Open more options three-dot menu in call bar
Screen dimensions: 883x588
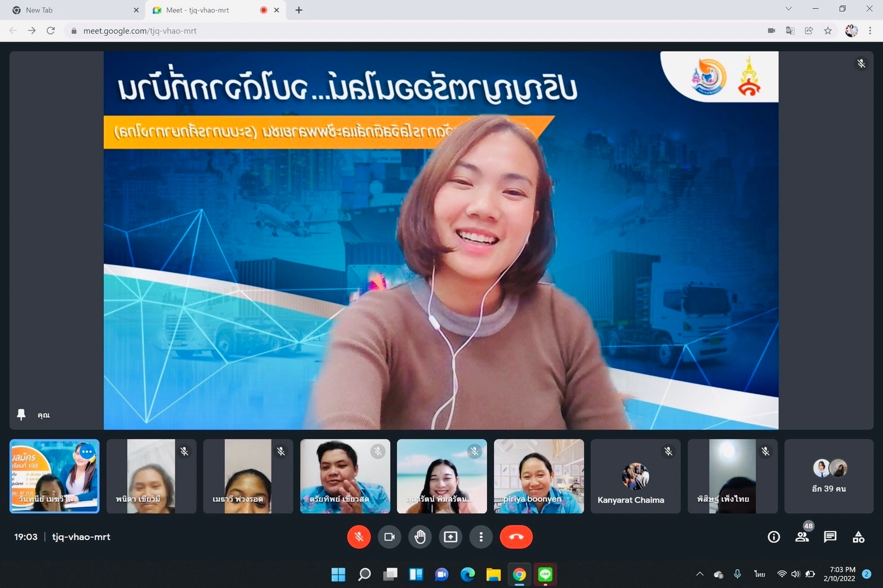click(x=481, y=537)
